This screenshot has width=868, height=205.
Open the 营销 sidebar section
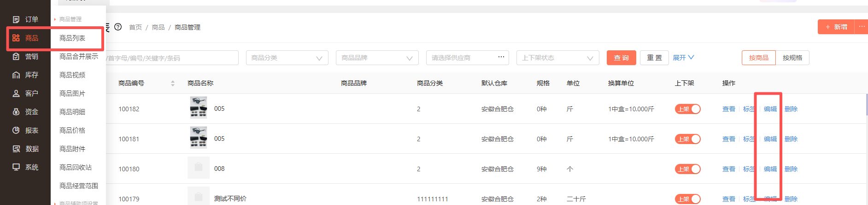tap(25, 56)
